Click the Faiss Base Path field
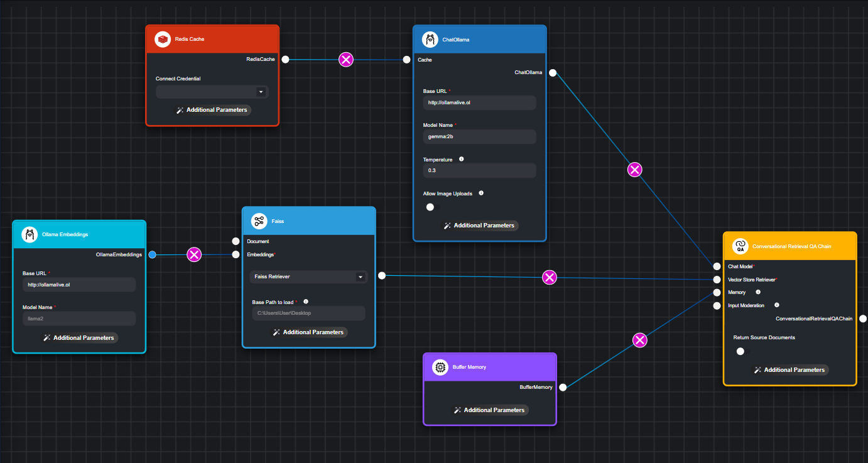This screenshot has height=463, width=868. [x=308, y=313]
